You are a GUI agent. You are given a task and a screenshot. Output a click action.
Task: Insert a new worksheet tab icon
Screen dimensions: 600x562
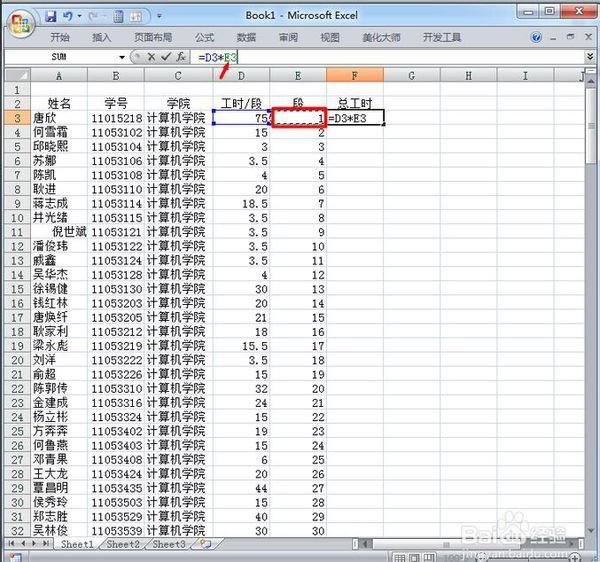[x=206, y=544]
